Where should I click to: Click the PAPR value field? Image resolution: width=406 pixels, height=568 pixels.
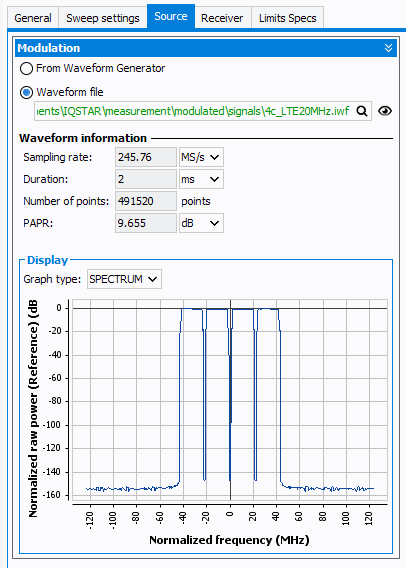(x=146, y=223)
